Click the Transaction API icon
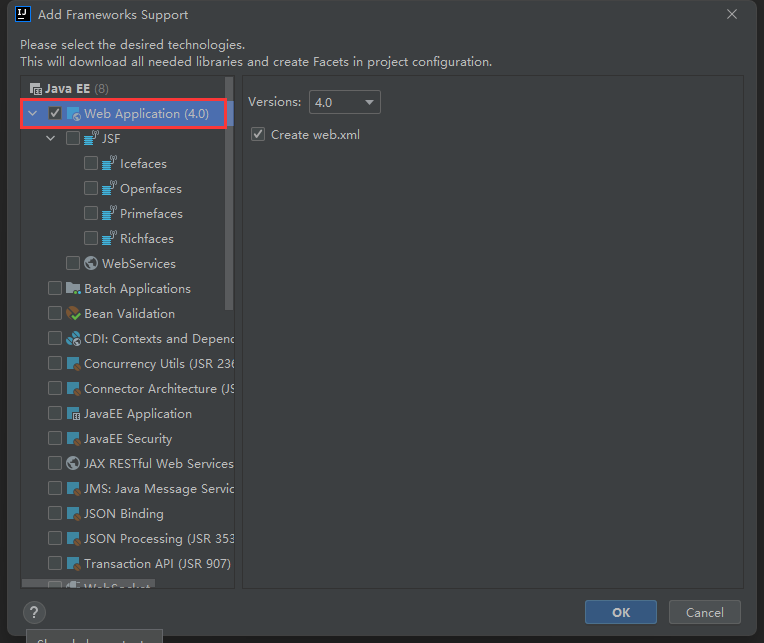 (73, 564)
